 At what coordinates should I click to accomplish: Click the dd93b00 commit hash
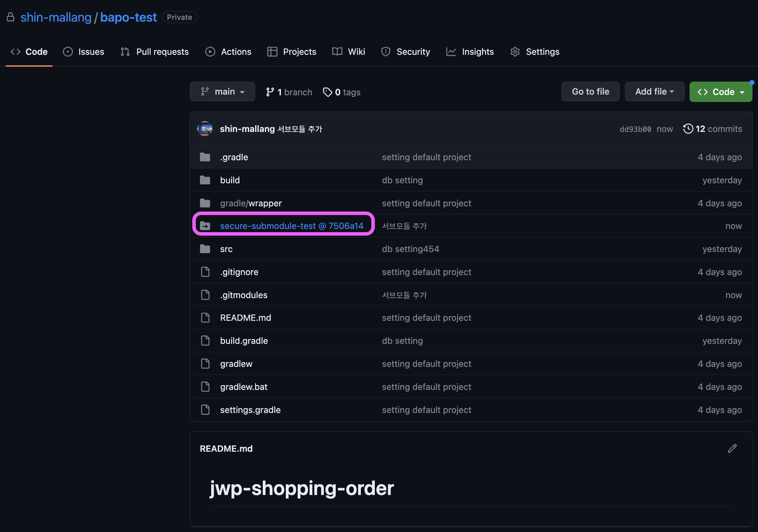click(635, 129)
